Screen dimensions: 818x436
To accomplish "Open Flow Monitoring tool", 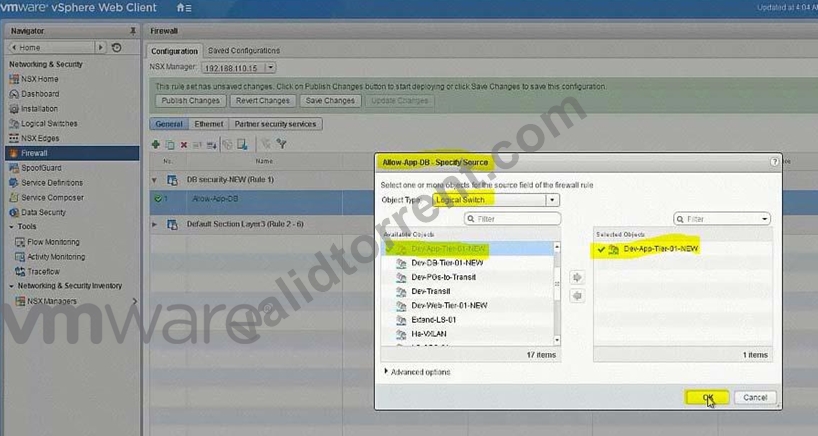I will tap(53, 242).
